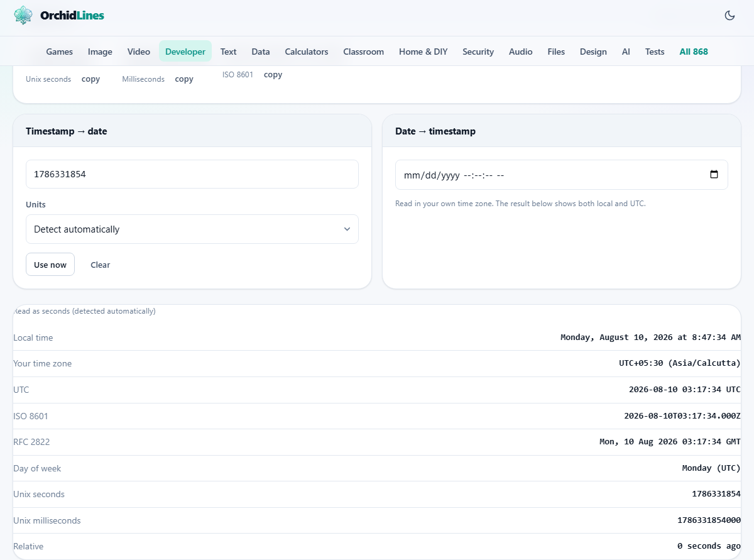The height and width of the screenshot is (560, 754).
Task: Copy the Unix seconds value
Action: click(91, 79)
